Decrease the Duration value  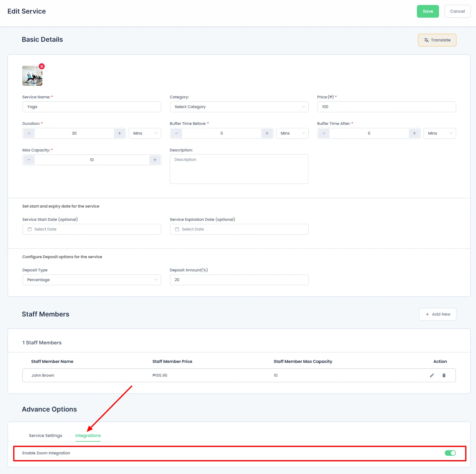29,133
